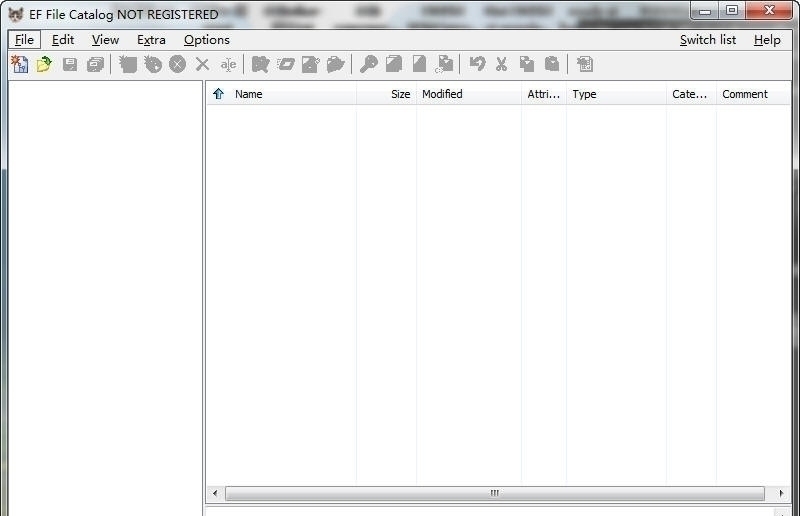Click the Save all stacked disks icon
This screenshot has width=800, height=516.
95,64
